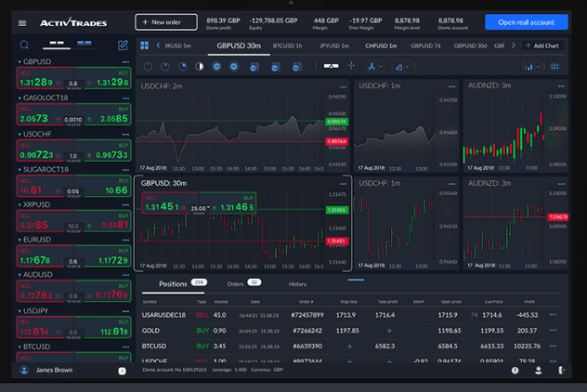The height and width of the screenshot is (392, 587).
Task: Open more options for GBPUSD watchlist item
Action: point(125,62)
